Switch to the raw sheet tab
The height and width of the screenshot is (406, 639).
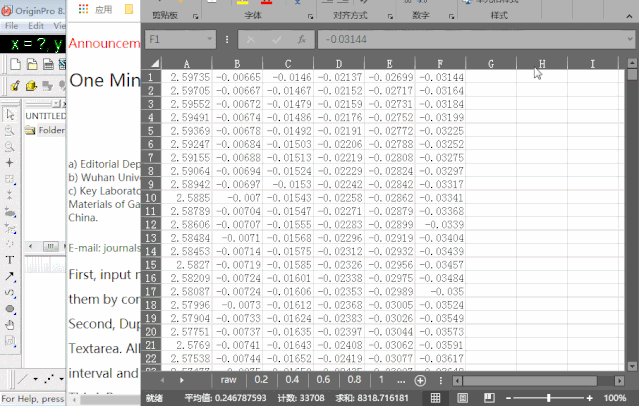click(x=229, y=381)
